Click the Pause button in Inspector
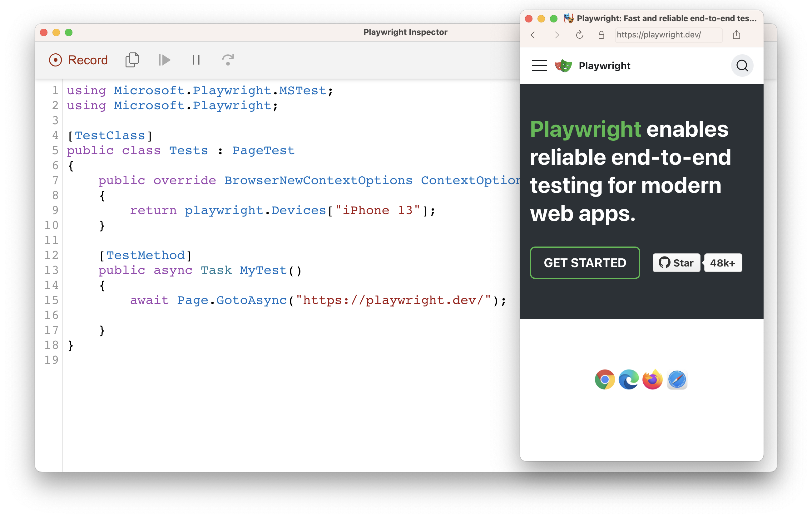This screenshot has width=812, height=518. (196, 60)
